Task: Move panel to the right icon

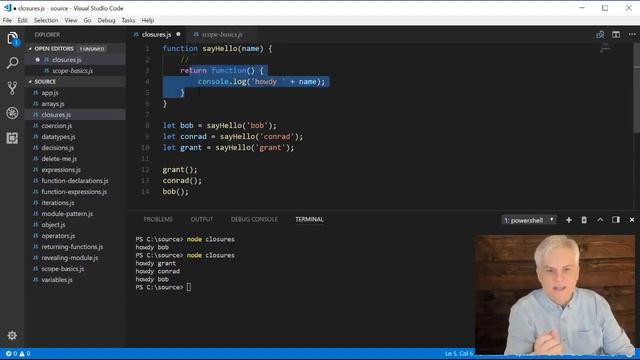Action: click(616, 220)
